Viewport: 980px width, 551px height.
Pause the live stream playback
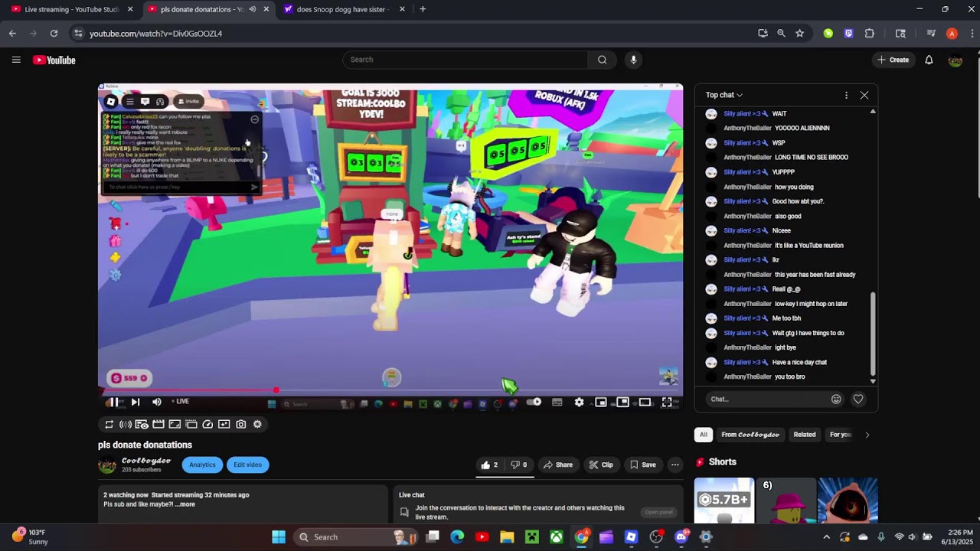113,402
